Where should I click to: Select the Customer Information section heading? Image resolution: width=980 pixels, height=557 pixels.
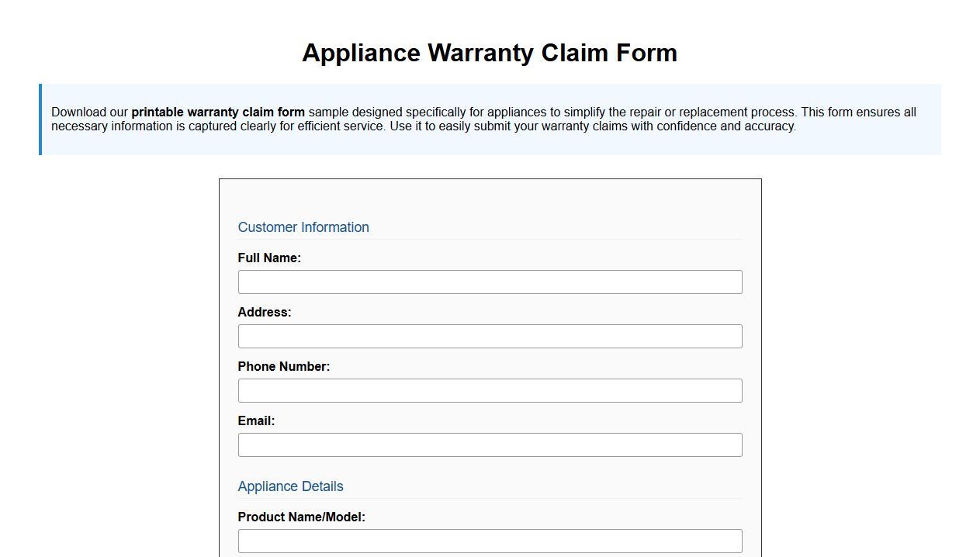coord(303,227)
